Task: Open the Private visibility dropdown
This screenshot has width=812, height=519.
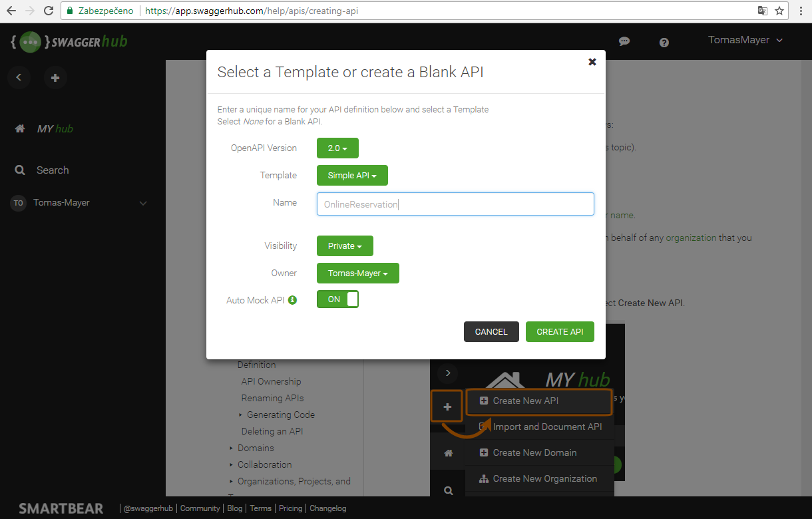Action: [345, 246]
